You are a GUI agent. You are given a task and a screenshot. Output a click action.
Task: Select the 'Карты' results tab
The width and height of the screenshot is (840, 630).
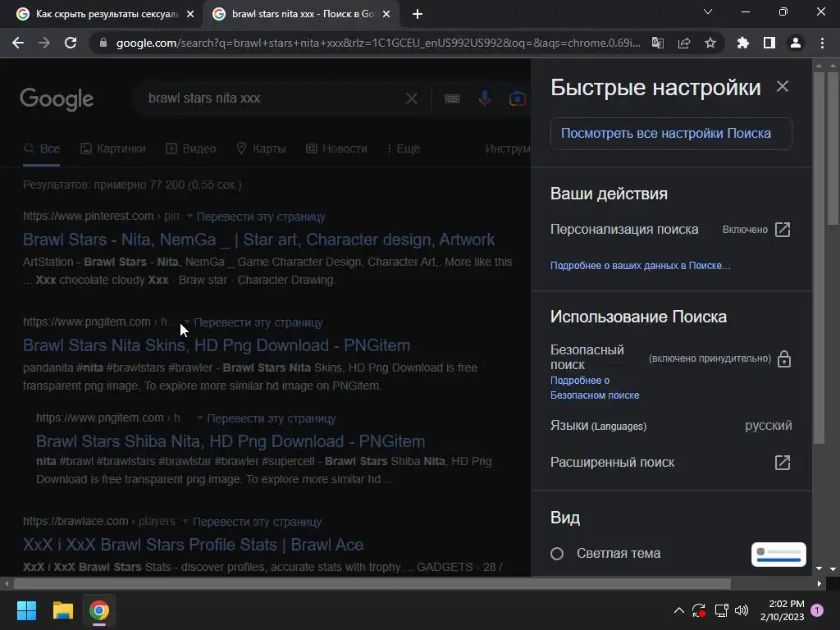[x=261, y=148]
